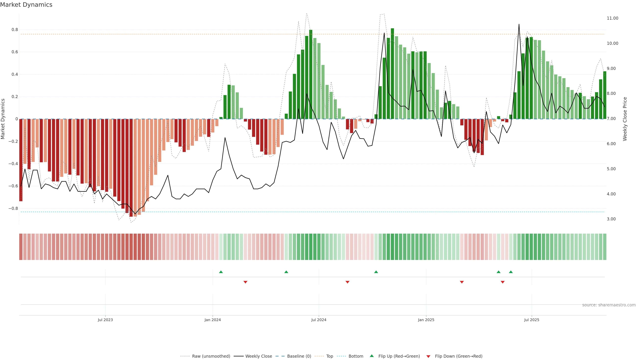
Task: Click the Market Dynamics left y-axis title
Action: [3, 119]
